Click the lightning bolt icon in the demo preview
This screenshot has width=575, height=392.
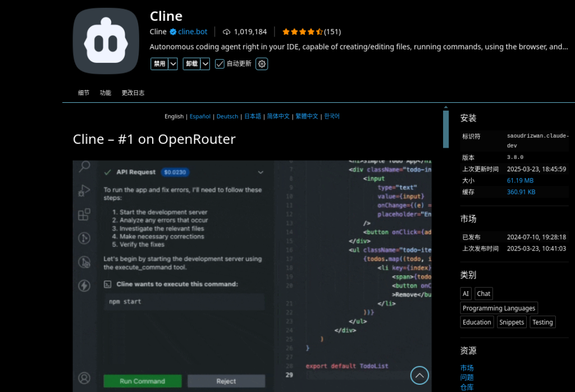pos(84,286)
